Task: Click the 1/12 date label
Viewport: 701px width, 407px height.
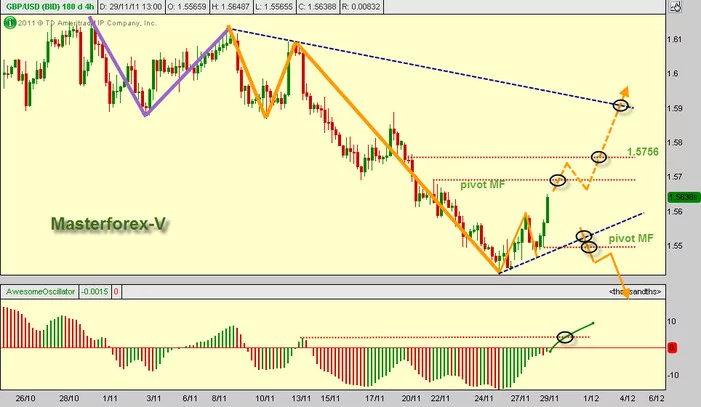Action: point(591,398)
